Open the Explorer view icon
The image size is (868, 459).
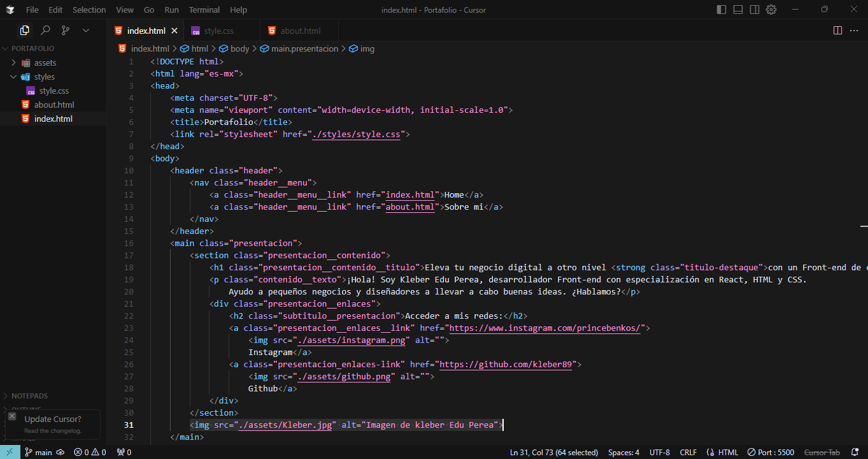click(24, 30)
